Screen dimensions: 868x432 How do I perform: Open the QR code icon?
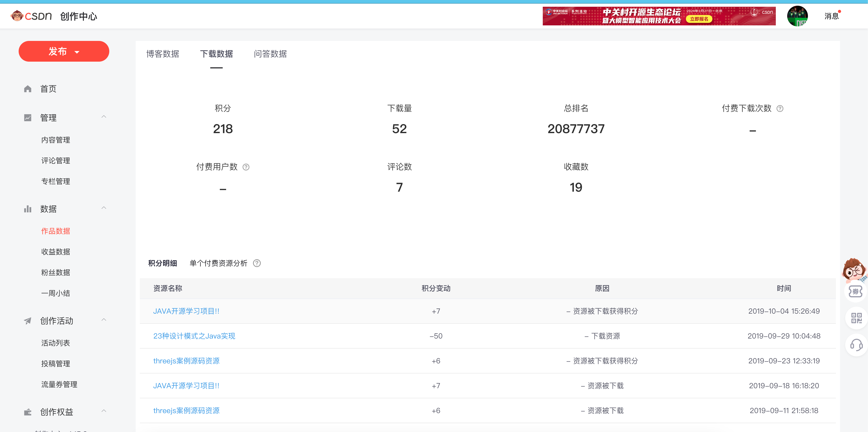point(856,318)
